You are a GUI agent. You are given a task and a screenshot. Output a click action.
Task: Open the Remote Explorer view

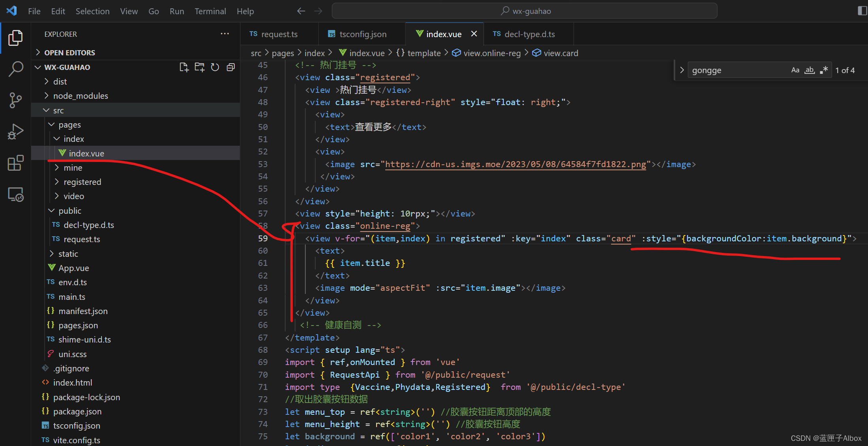15,194
